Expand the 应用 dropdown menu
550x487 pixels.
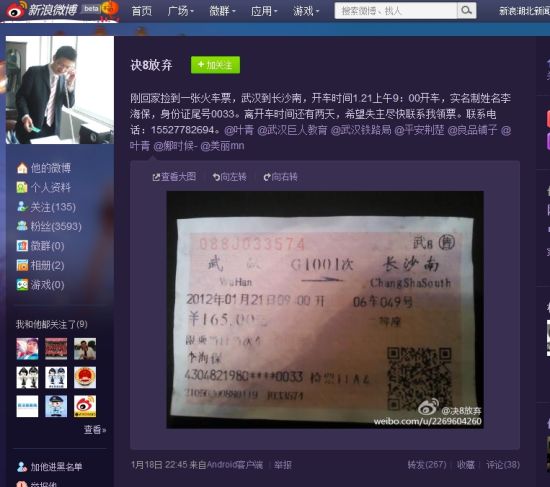click(264, 11)
